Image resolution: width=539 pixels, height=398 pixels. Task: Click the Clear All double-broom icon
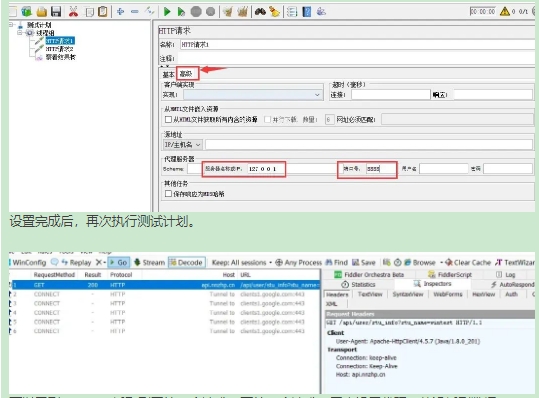(242, 12)
